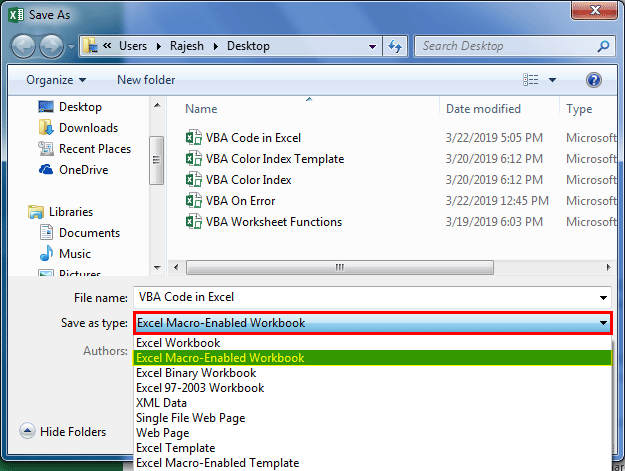Screen dimensions: 625x471
Task: Click Excel icon of VBA On Error
Action: pyautogui.click(x=194, y=201)
